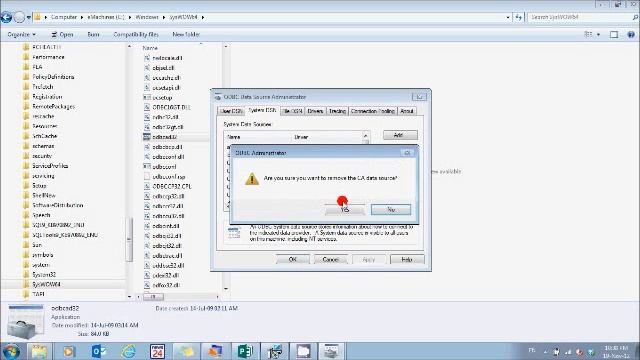Click the Change your view icon
This screenshot has height=360, width=640.
point(588,35)
